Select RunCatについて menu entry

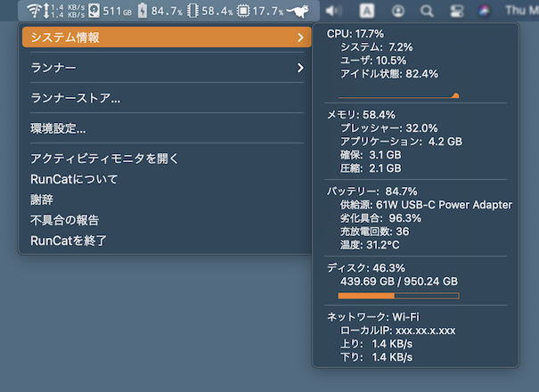tap(74, 179)
